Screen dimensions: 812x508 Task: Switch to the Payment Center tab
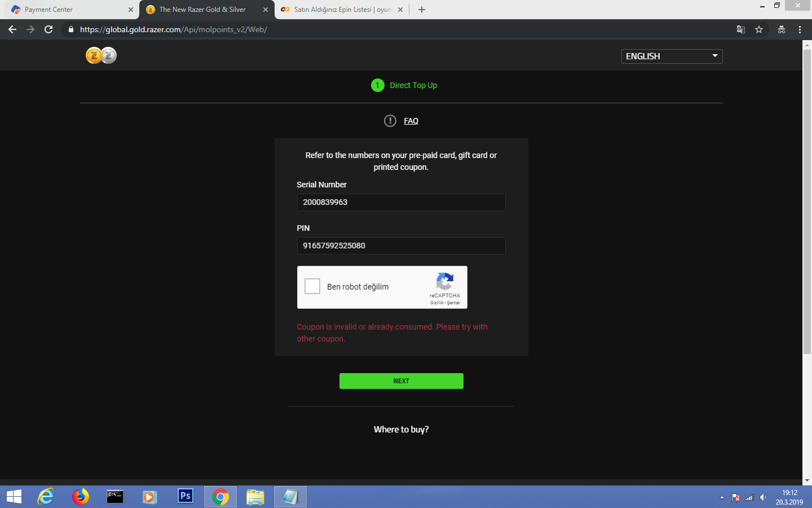point(68,10)
